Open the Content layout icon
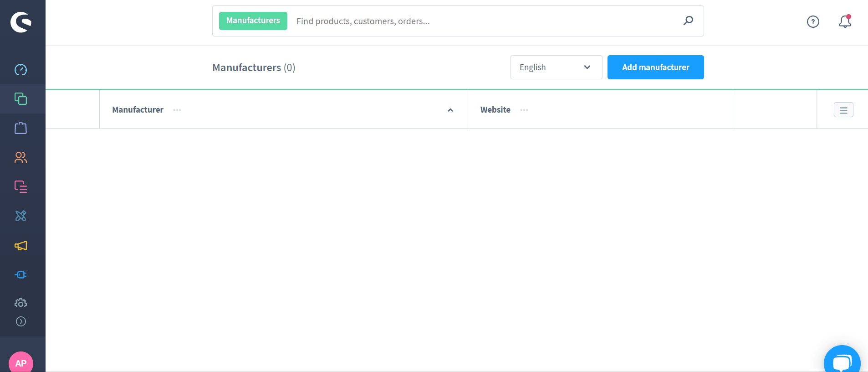 click(21, 186)
